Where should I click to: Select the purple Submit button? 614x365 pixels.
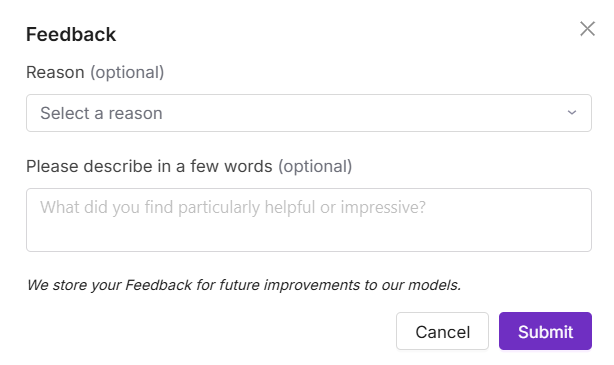tap(545, 331)
